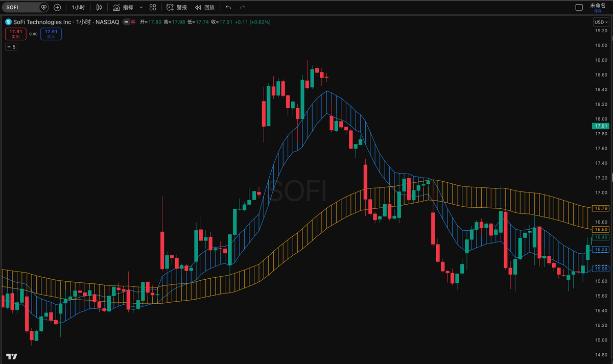Screen dimensions: 613x364
Task: Click the SoFi logo next to the title
Action: [x=8, y=22]
